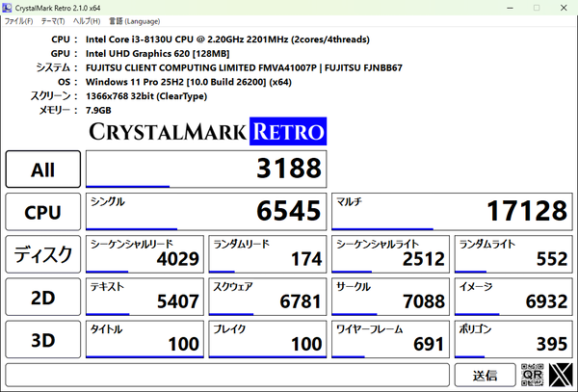This screenshot has width=578, height=392.
Task: Click the ランダムライト 552 result
Action: coord(513,254)
